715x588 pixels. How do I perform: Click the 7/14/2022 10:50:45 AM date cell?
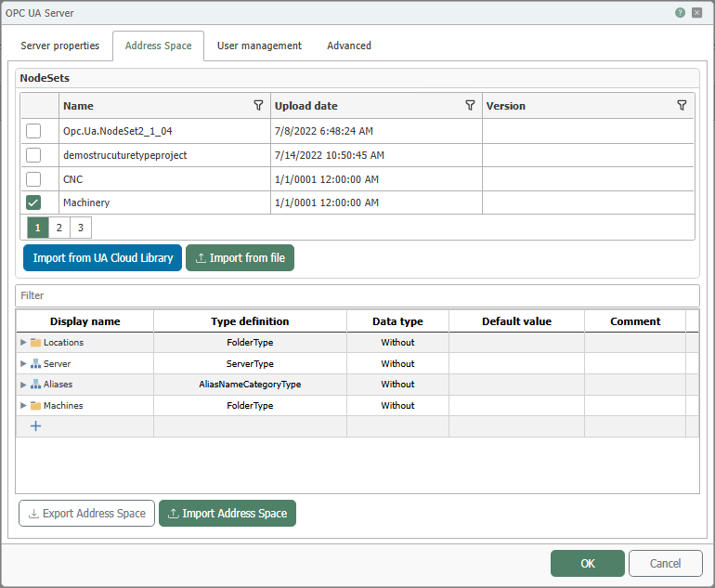tap(376, 155)
